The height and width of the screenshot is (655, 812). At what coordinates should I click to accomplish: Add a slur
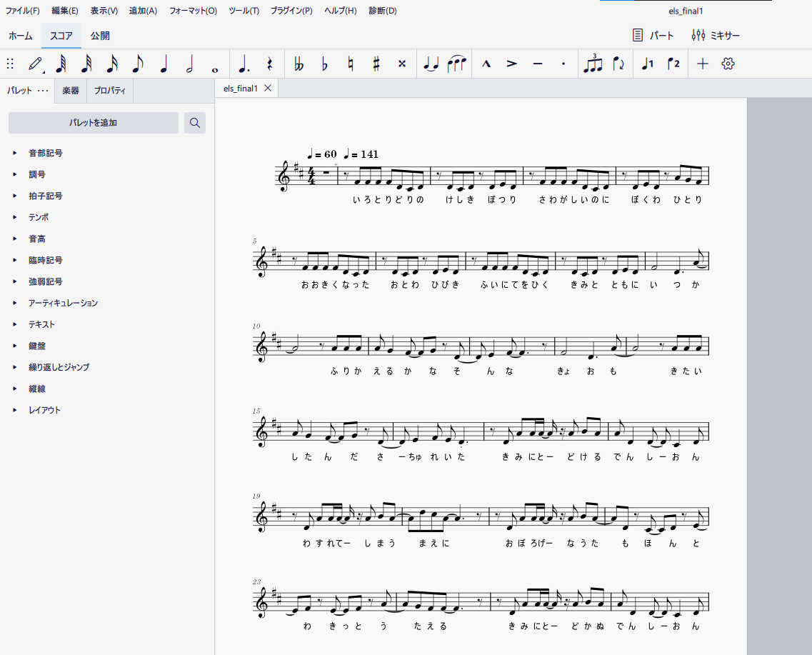457,64
